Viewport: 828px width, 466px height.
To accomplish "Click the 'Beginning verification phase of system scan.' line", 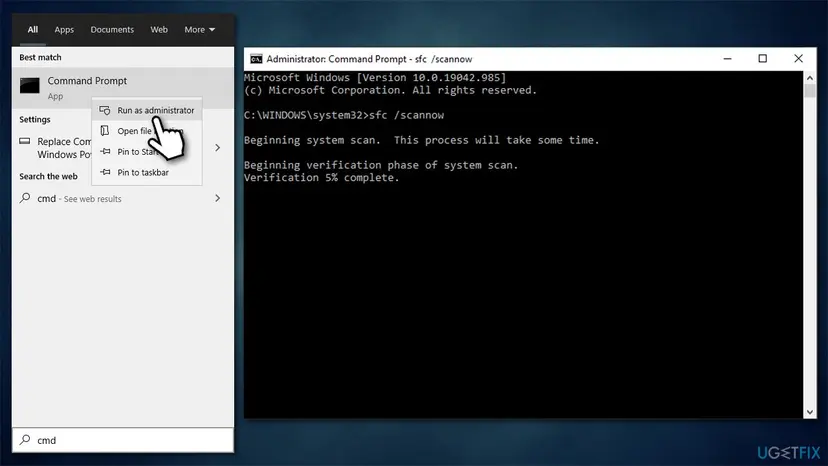I will pos(381,165).
